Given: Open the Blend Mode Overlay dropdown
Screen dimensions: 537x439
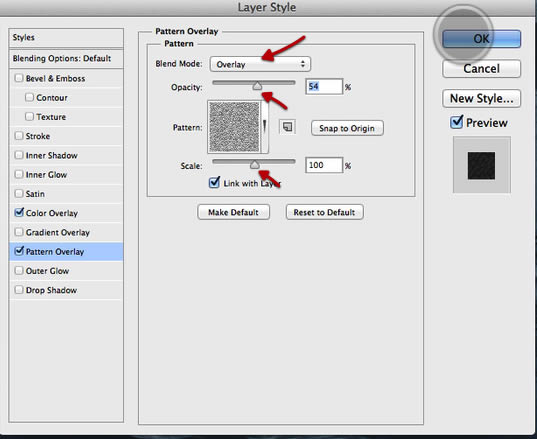Looking at the screenshot, I should pyautogui.click(x=260, y=64).
